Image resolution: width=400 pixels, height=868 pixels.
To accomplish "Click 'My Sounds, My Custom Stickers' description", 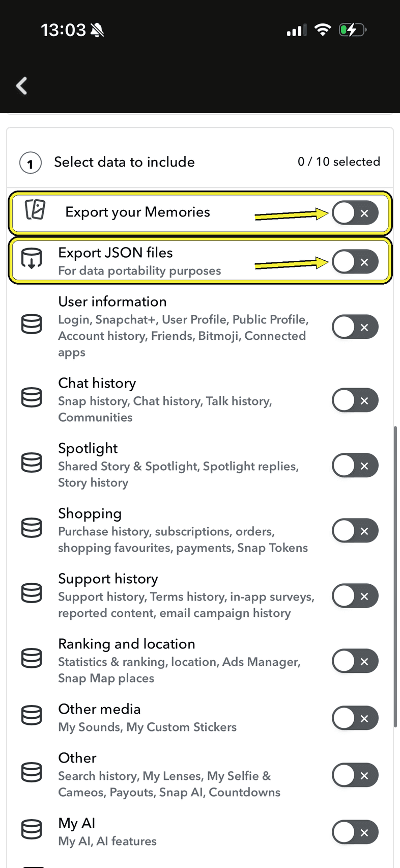I will (x=148, y=727).
